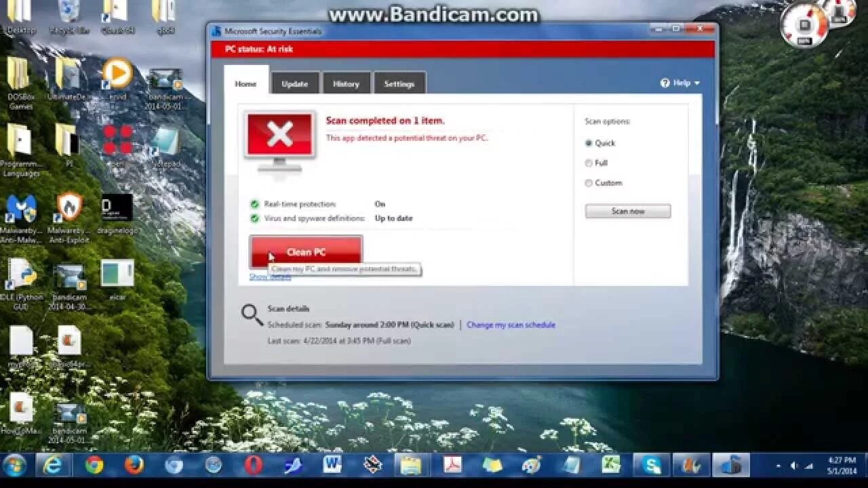Click the taskbar clock showing 4:27 PM
This screenshot has width=868, height=488.
point(842,465)
